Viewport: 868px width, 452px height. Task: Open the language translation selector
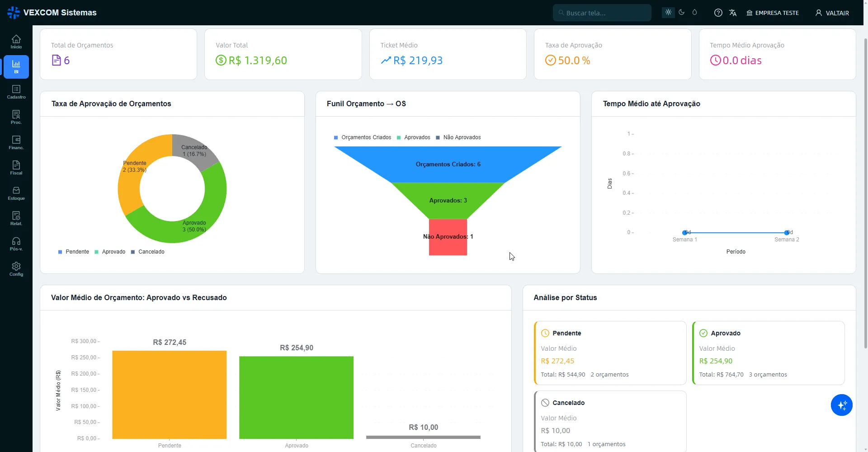pyautogui.click(x=733, y=13)
